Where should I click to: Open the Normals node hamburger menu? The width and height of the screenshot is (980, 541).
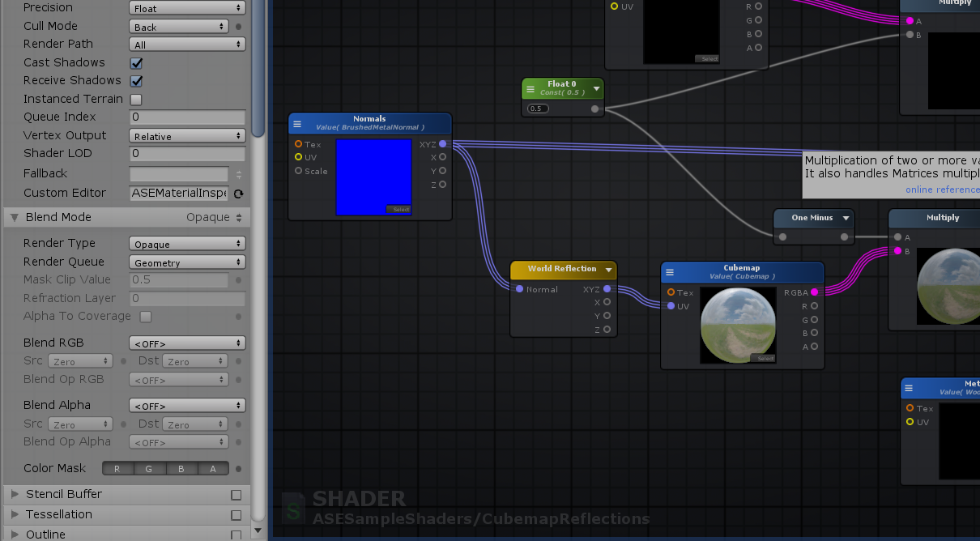(x=299, y=123)
